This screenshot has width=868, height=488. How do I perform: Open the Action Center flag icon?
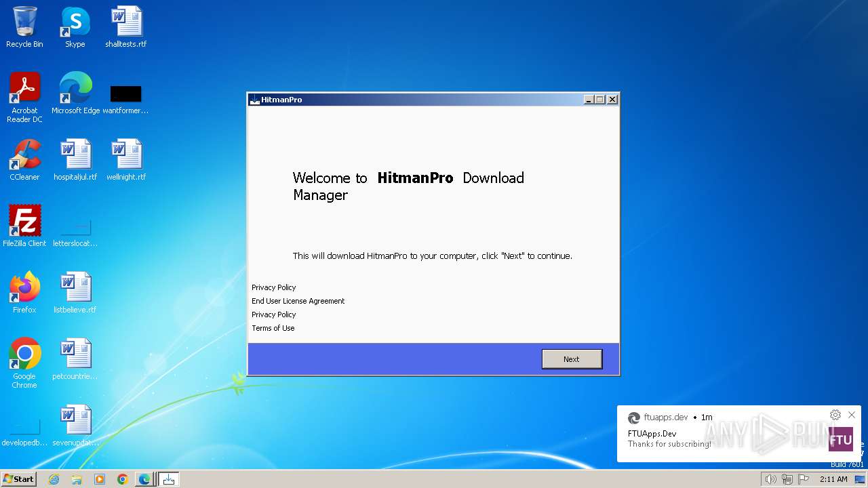803,479
